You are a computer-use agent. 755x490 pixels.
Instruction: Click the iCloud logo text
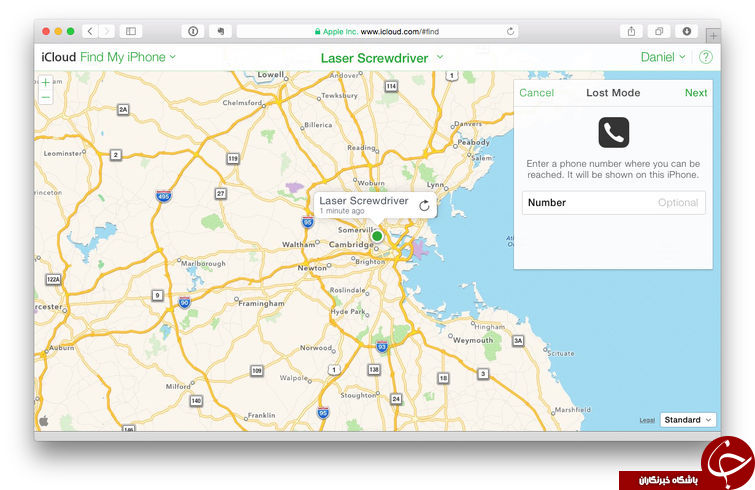coord(59,57)
